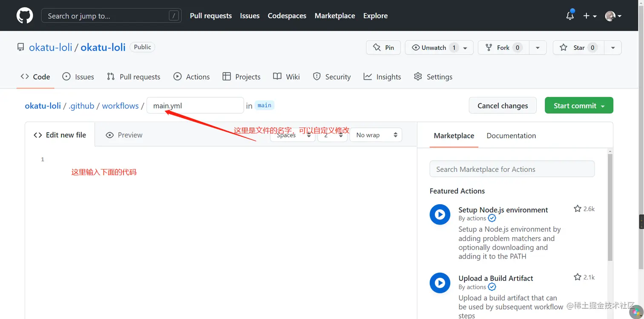Select the Documentation sidebar tab
Viewport: 644px width, 319px height.
(511, 136)
